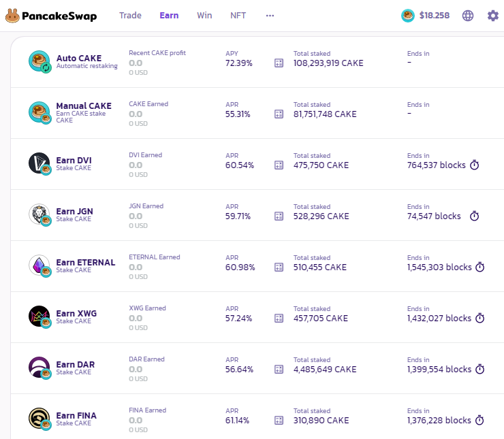
Task: Click the Earn FINA countdown timer icon
Action: [x=479, y=421]
